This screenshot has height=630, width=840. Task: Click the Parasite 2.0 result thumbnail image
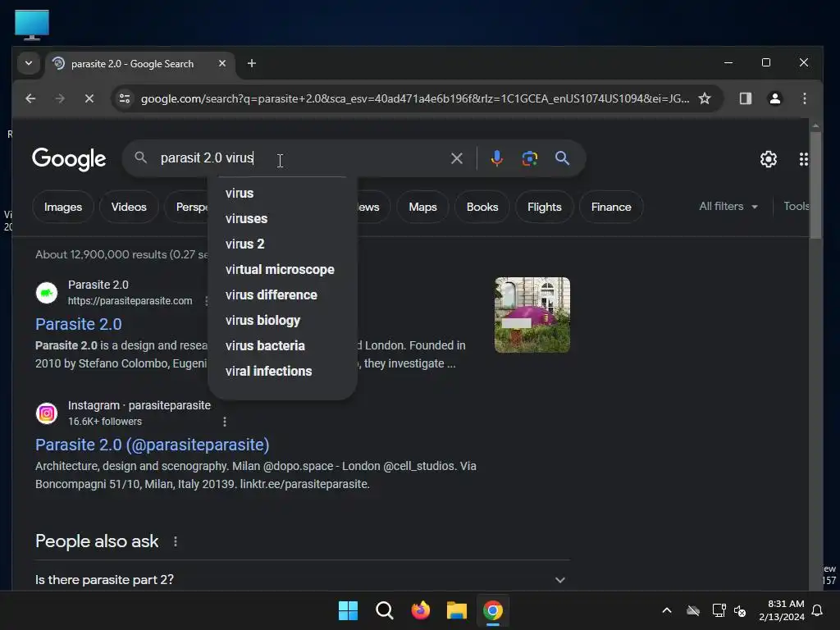[532, 315]
